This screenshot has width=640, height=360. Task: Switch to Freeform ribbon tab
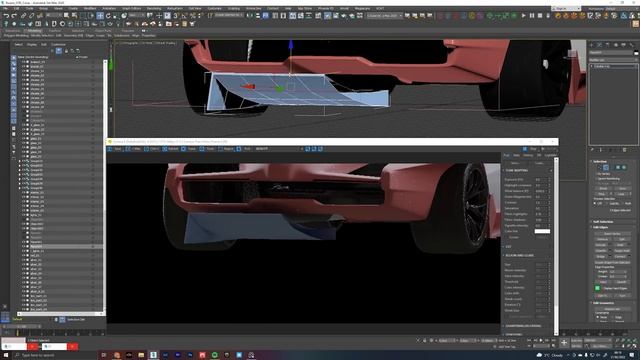[x=55, y=31]
